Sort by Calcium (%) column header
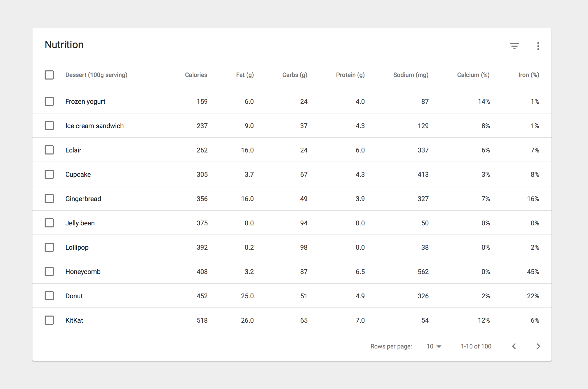This screenshot has width=588, height=389. [473, 75]
